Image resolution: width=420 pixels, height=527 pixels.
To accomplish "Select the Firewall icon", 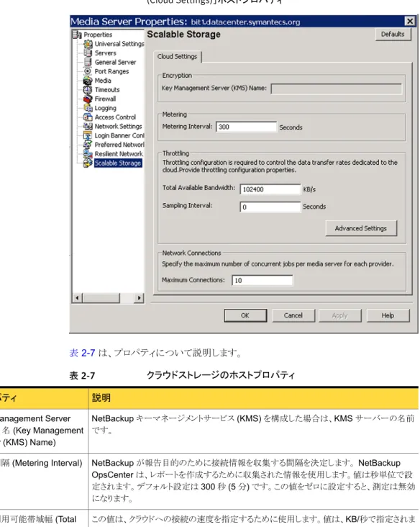I will click(88, 99).
